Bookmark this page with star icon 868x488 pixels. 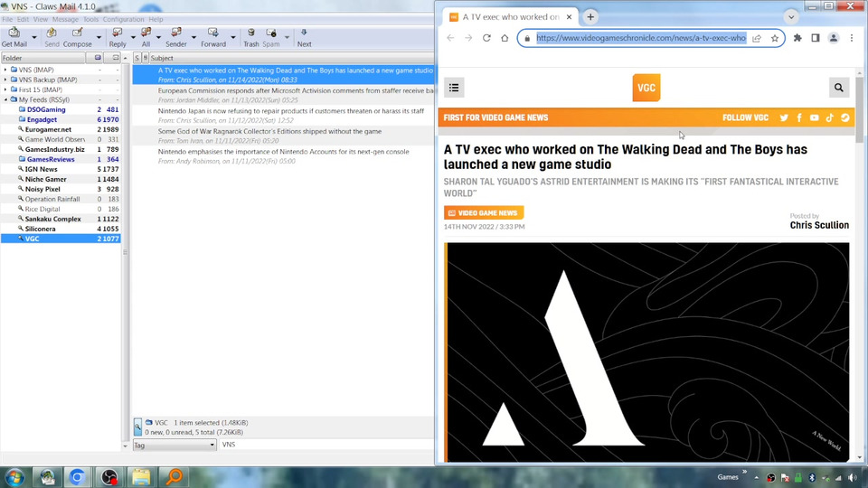(x=775, y=38)
